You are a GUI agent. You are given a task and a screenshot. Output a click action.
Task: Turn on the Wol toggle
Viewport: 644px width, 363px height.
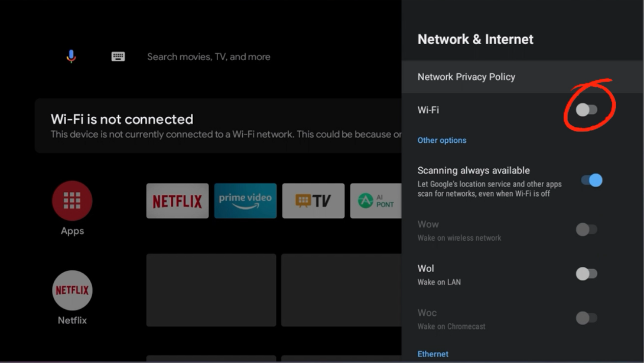tap(587, 273)
